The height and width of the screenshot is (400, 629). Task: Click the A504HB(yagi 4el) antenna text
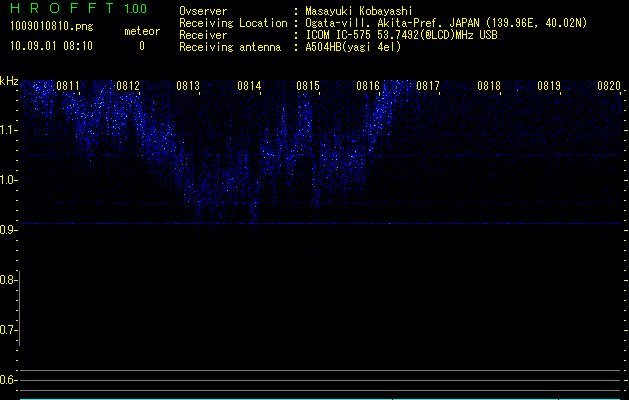pos(353,47)
